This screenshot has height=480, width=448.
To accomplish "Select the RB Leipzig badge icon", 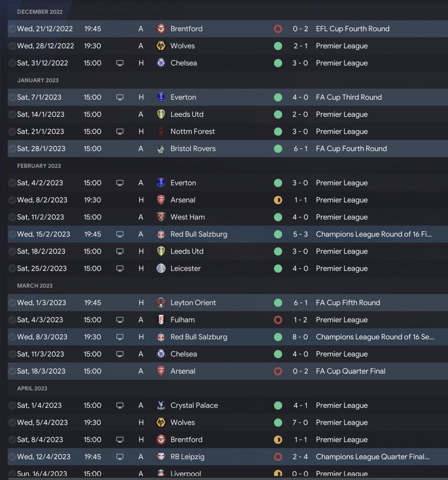I will (161, 457).
